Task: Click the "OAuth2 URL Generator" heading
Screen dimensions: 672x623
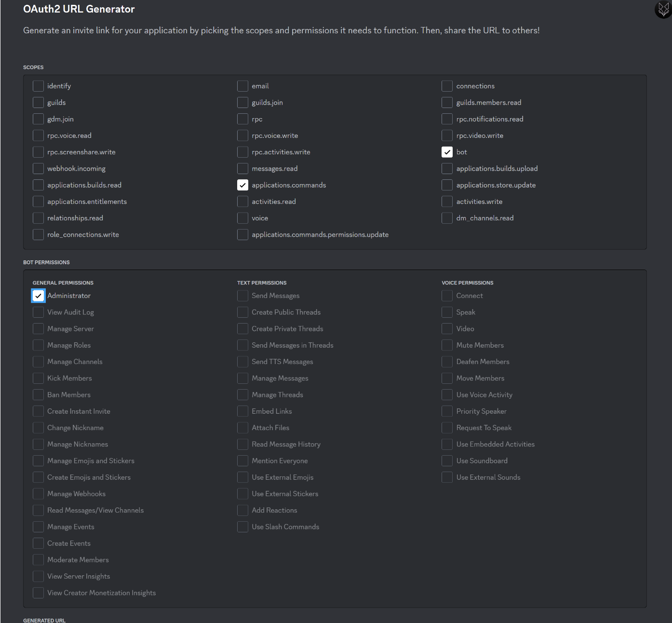Action: 79,9
